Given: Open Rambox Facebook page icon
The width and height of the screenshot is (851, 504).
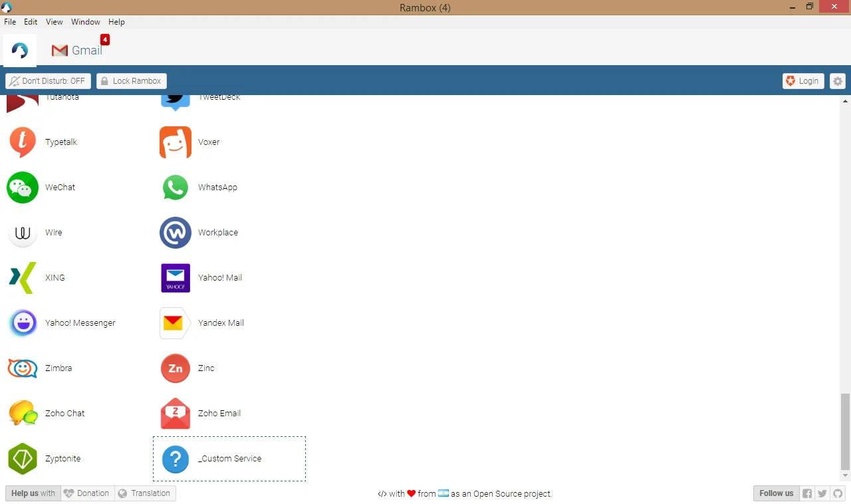Looking at the screenshot, I should (x=807, y=493).
